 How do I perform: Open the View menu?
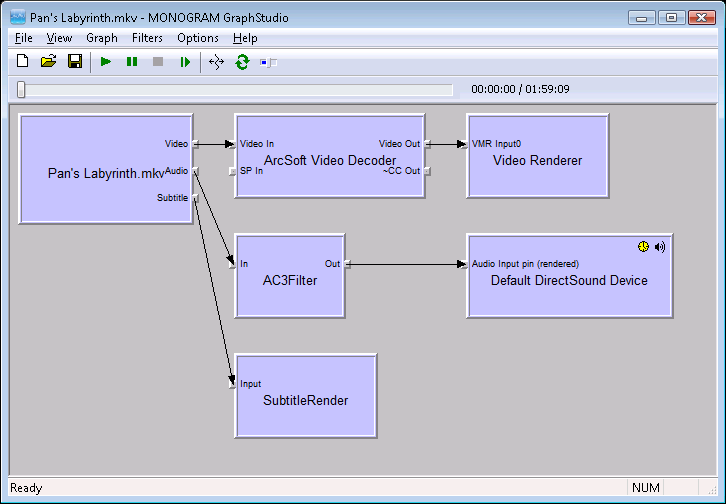point(59,38)
